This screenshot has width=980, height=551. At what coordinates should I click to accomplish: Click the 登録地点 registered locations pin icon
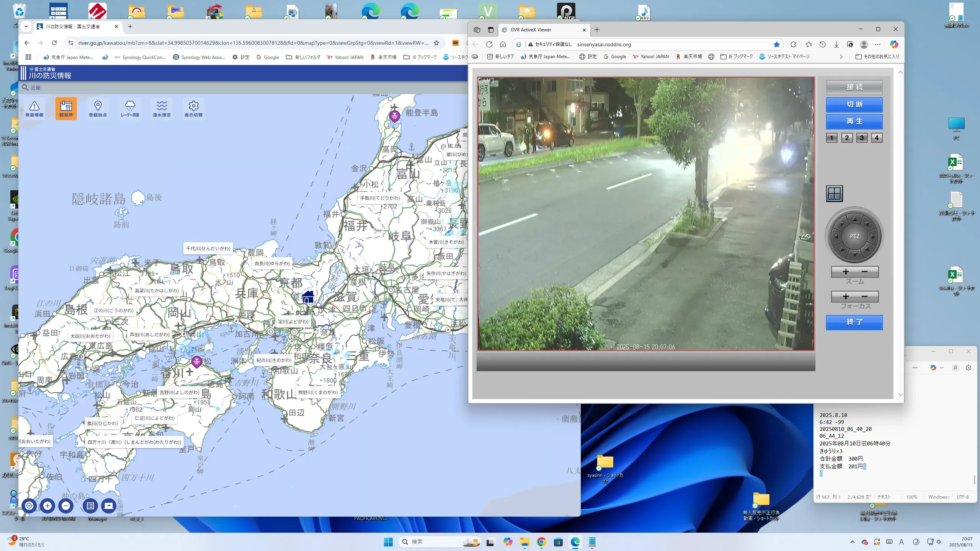coord(98,109)
